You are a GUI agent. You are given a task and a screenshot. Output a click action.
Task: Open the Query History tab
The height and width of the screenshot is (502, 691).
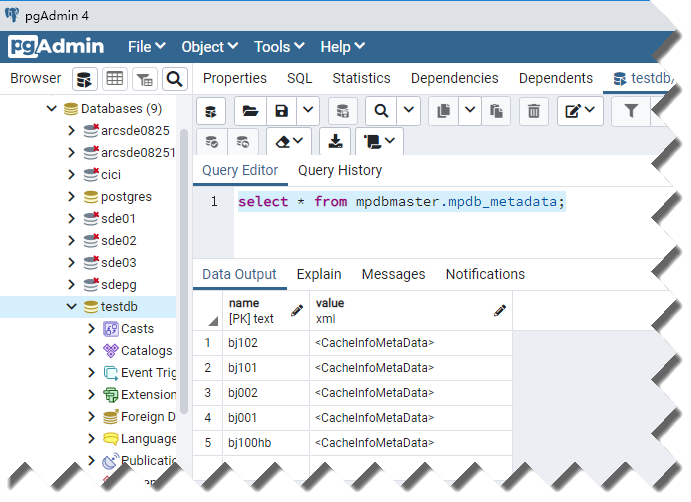pos(340,171)
